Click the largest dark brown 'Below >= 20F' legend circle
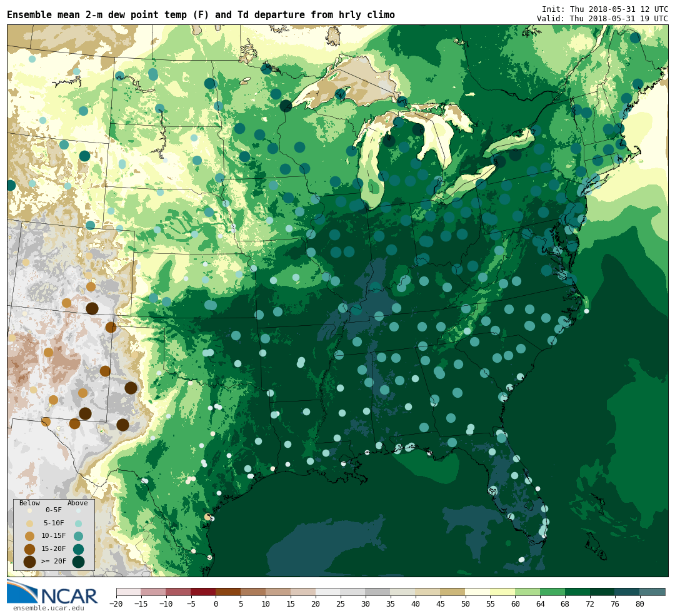Viewport: 675px width, 616px height. (x=29, y=562)
